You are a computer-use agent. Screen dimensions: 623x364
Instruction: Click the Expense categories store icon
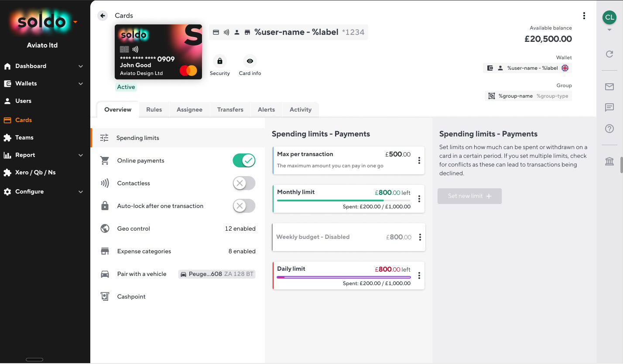105,251
